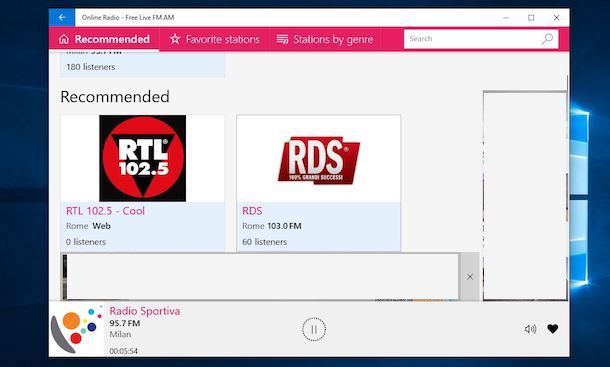Toggle the volume speaker icon
Image resolution: width=610 pixels, height=367 pixels.
(531, 329)
